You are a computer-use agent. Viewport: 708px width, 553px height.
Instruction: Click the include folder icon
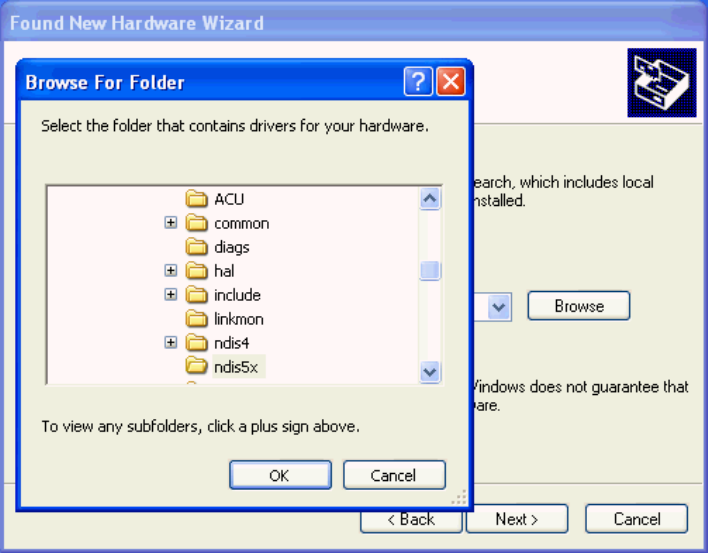pyautogui.click(x=196, y=295)
